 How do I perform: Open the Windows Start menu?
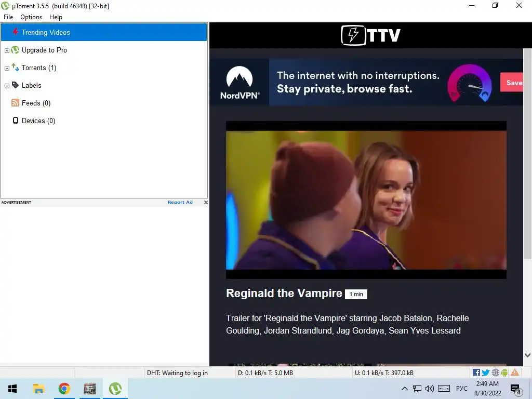click(x=12, y=389)
